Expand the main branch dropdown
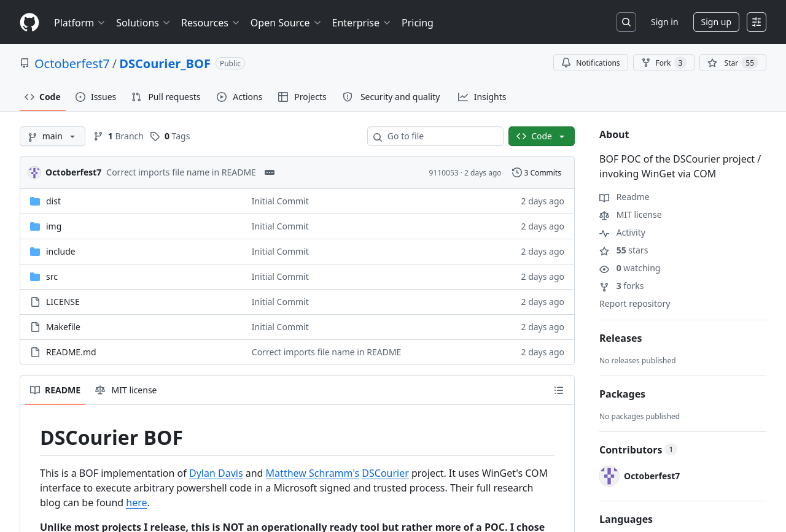786x532 pixels. pyautogui.click(x=52, y=136)
